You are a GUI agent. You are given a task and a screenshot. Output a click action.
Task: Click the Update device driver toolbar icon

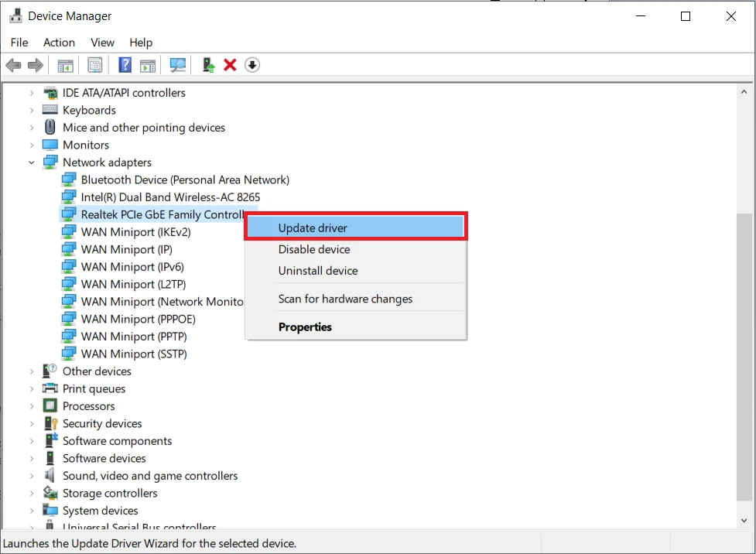pyautogui.click(x=208, y=65)
